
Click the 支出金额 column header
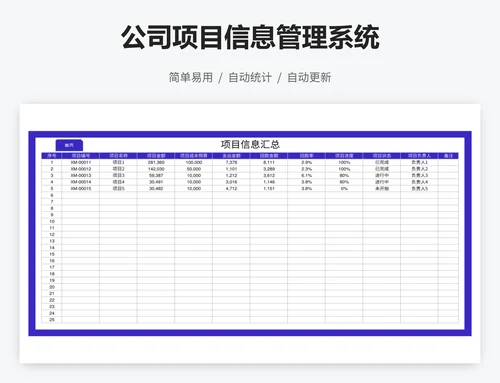pos(231,156)
